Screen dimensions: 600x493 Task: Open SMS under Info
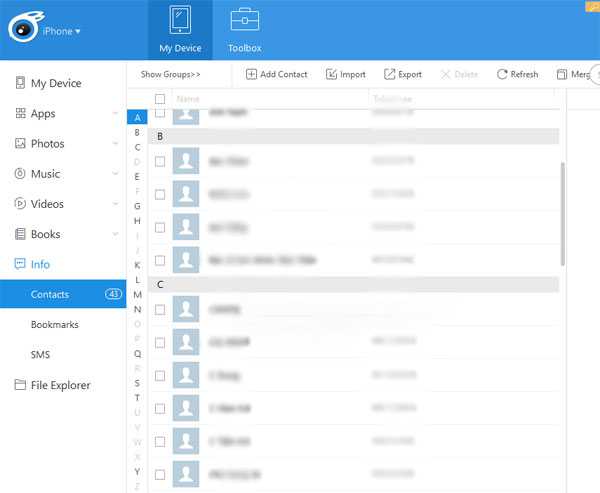(x=41, y=354)
